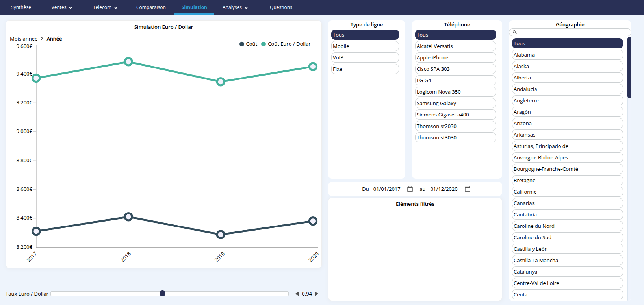
Task: Expand the Analyses dropdown menu
Action: [235, 7]
